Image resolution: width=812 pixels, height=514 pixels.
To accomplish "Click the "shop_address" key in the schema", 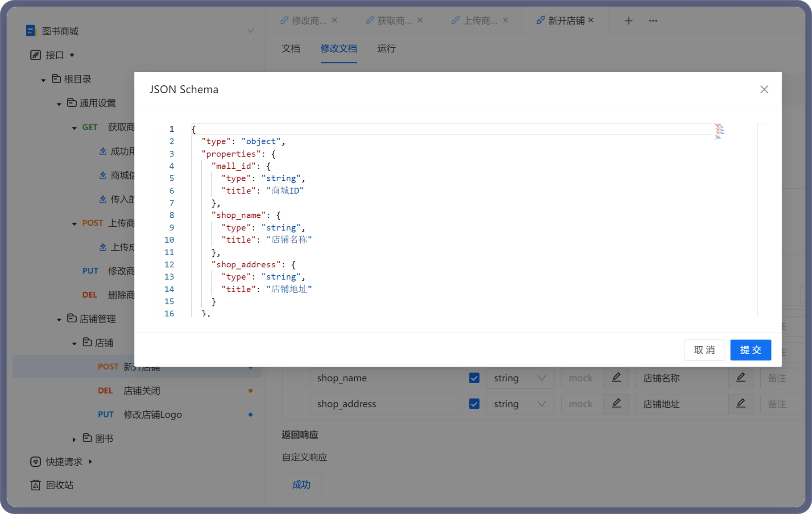I will click(x=246, y=265).
